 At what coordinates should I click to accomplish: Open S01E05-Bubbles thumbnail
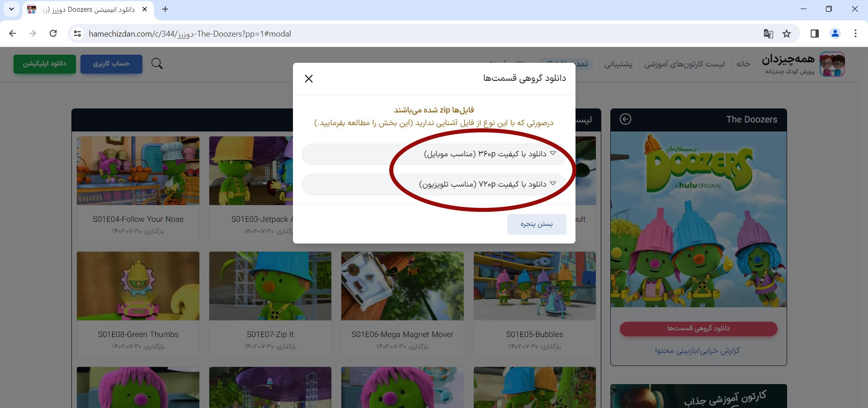pos(535,286)
